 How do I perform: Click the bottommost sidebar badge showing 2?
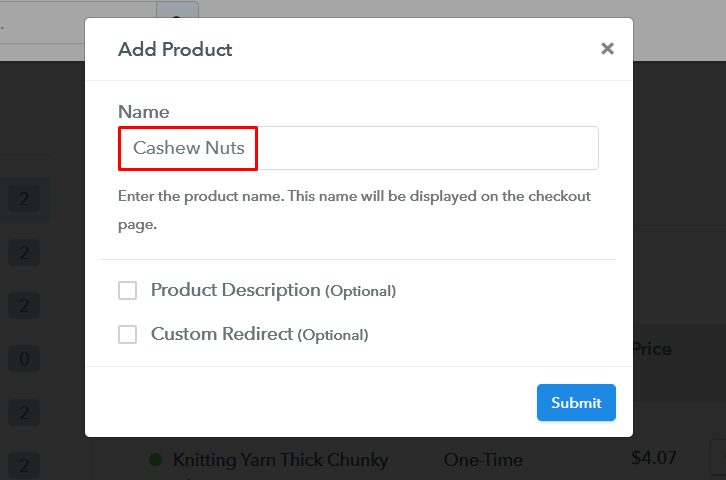click(x=23, y=464)
